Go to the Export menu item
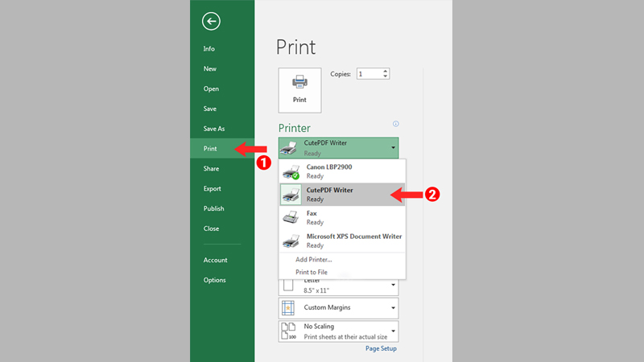 coord(212,188)
